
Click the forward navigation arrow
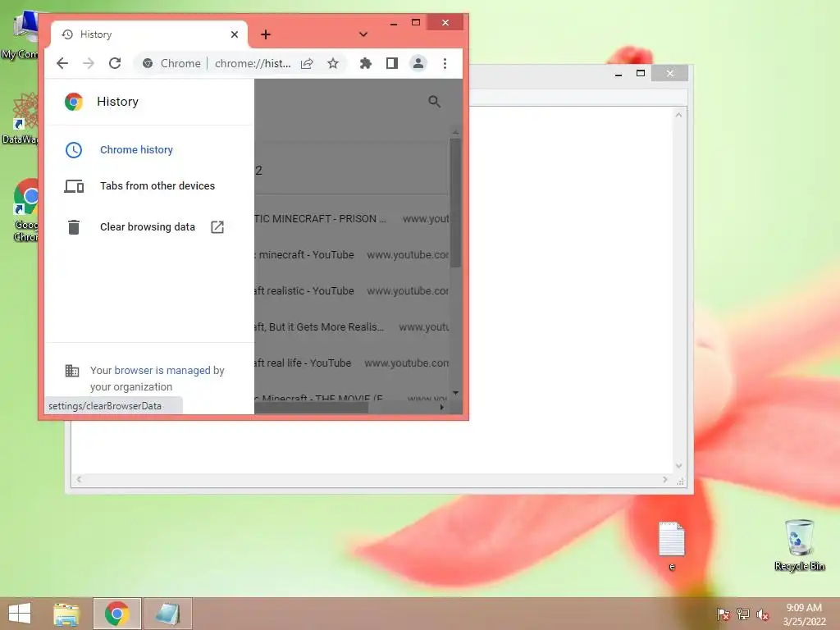(x=89, y=63)
